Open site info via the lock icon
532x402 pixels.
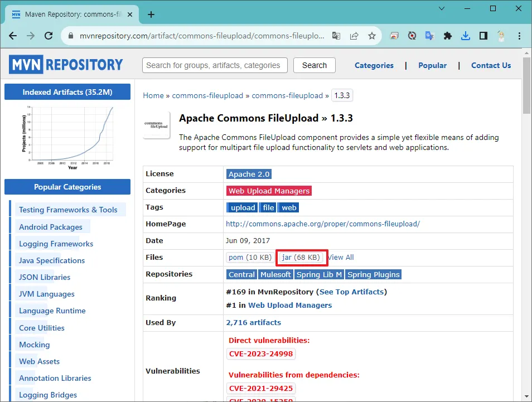tap(71, 36)
